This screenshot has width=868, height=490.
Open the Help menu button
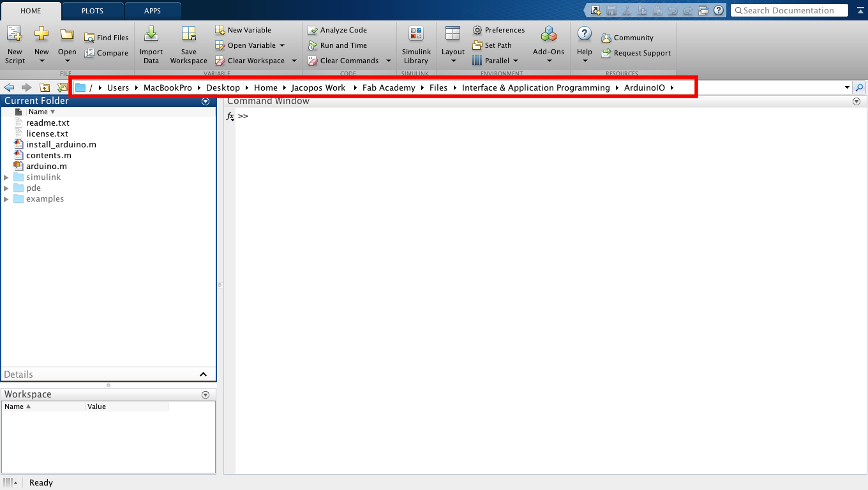coord(585,45)
